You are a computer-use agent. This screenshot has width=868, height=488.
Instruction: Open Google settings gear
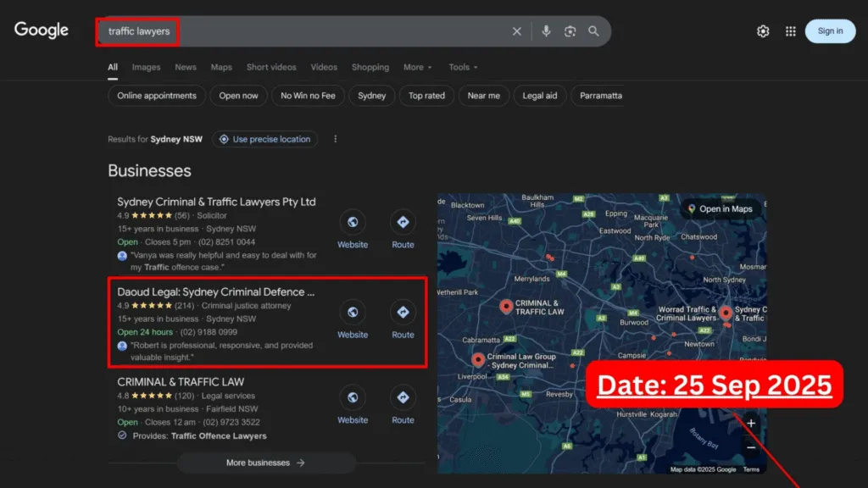(763, 31)
